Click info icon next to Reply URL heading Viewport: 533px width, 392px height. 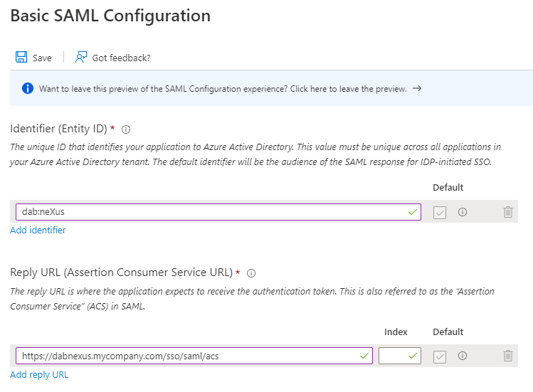[250, 272]
